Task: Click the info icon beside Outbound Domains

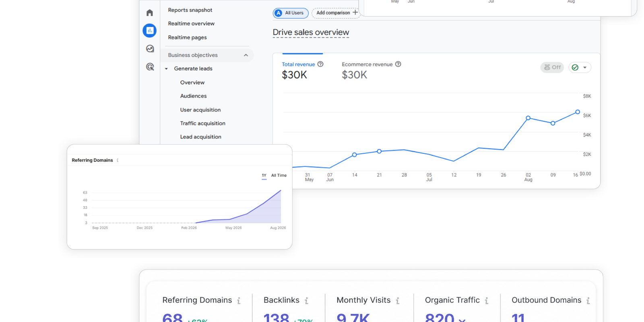Action: pos(588,301)
